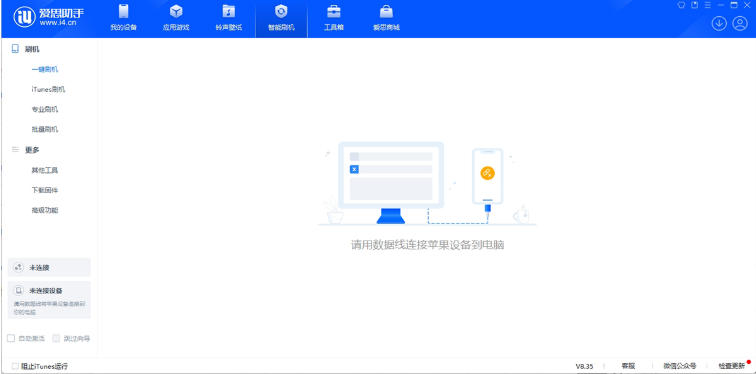756x374 pixels.
Task: Open the download manager arrow icon
Action: pos(719,24)
